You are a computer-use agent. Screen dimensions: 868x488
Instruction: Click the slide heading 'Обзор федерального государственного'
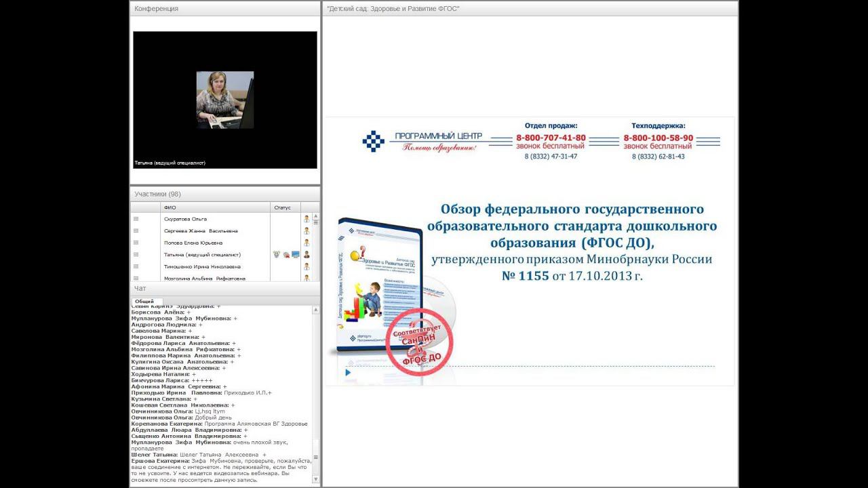click(x=572, y=209)
